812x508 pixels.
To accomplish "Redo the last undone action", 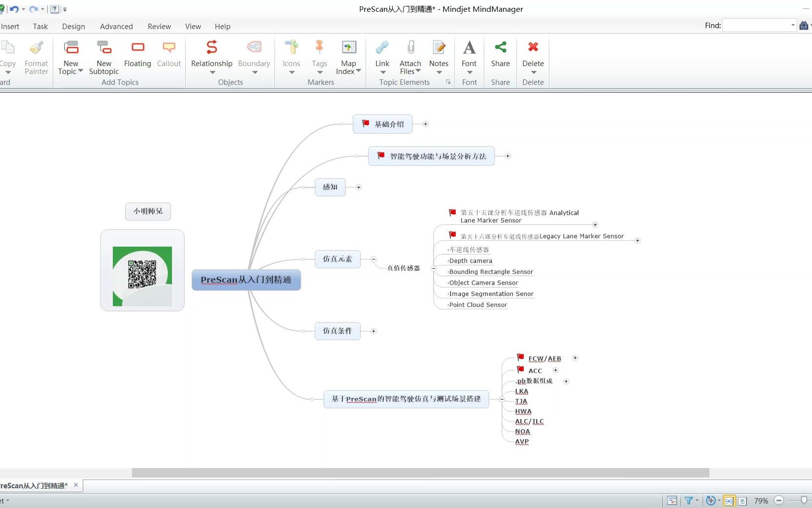I will coord(33,9).
